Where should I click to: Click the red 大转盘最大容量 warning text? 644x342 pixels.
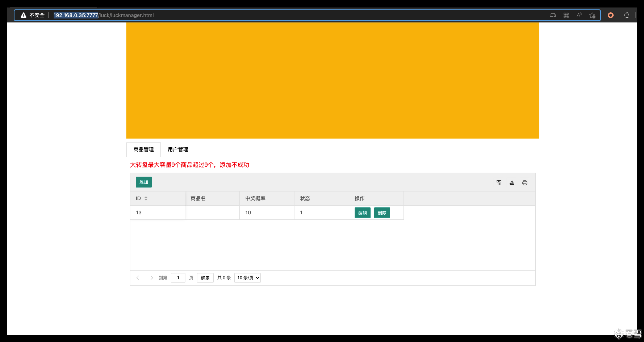(189, 165)
